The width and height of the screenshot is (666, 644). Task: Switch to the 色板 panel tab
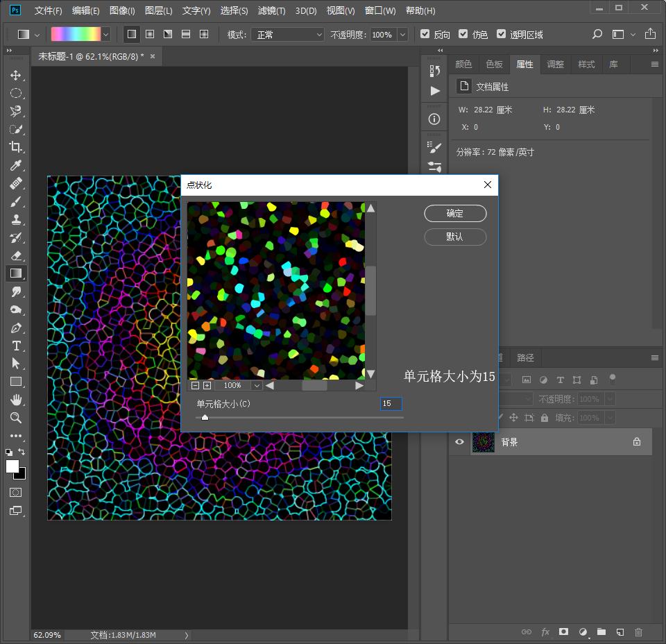pyautogui.click(x=494, y=64)
